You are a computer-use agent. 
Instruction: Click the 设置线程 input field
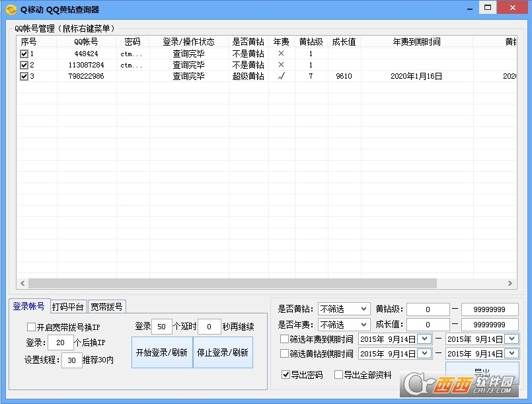pyautogui.click(x=71, y=360)
